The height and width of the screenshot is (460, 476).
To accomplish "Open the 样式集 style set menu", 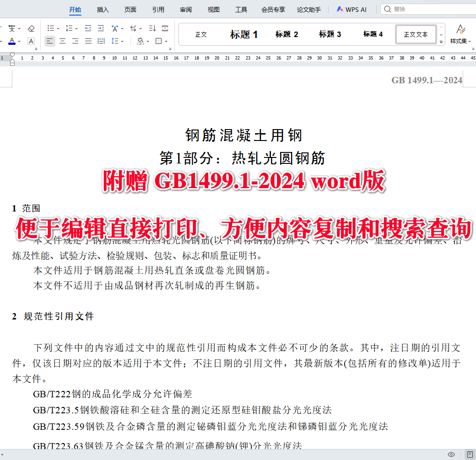I will (460, 35).
